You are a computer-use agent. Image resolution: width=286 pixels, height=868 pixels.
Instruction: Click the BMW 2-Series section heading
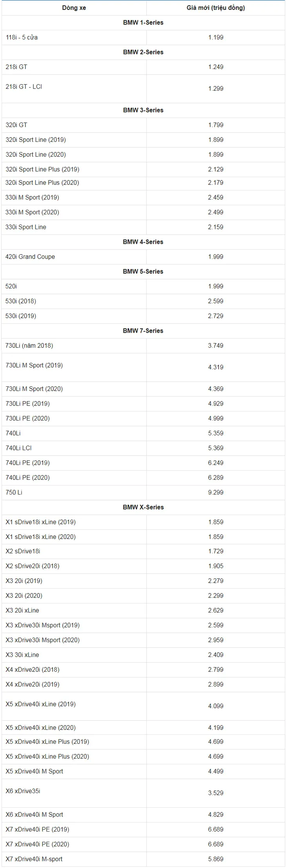pyautogui.click(x=143, y=52)
